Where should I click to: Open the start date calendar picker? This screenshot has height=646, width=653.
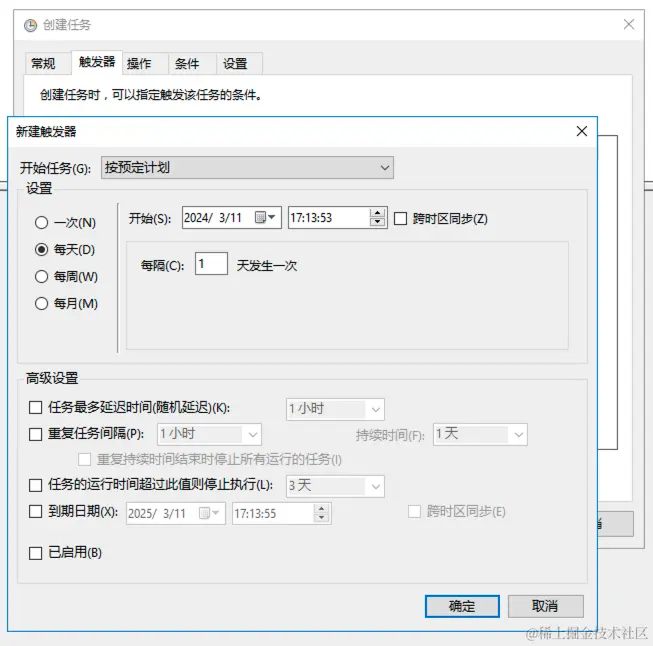[265, 217]
